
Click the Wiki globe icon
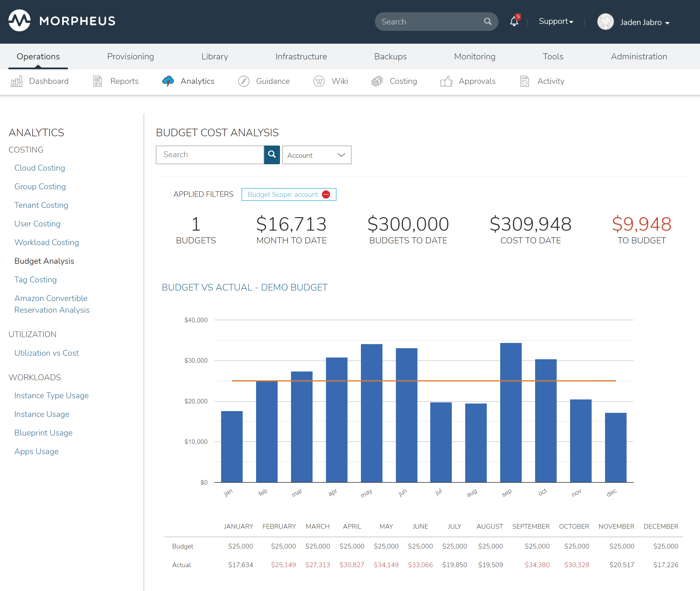(319, 82)
